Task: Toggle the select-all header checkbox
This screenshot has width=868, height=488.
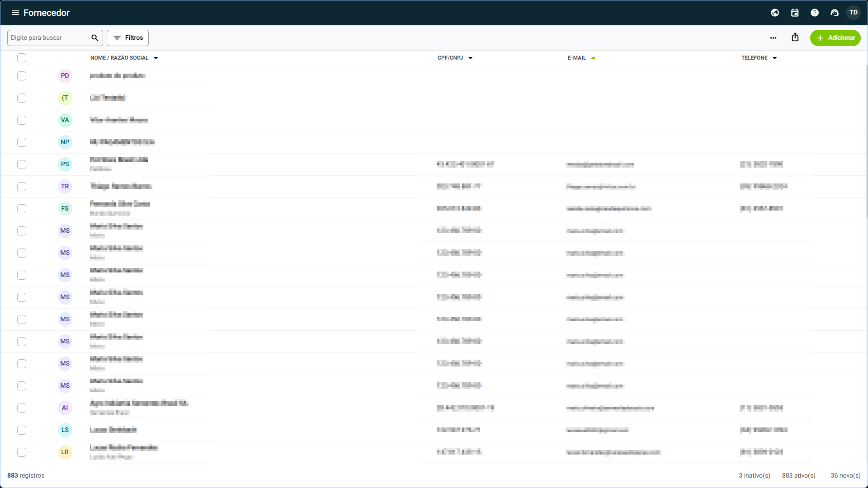Action: (x=22, y=58)
